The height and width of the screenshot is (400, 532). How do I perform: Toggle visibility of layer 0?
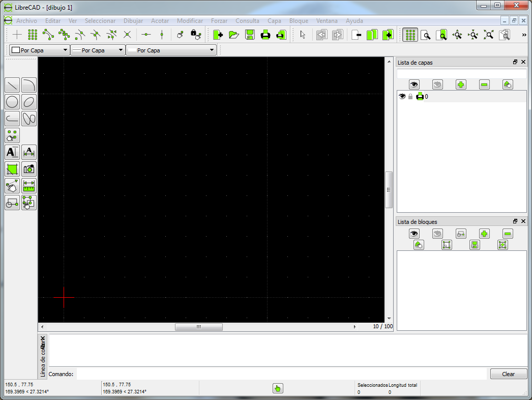(x=402, y=96)
